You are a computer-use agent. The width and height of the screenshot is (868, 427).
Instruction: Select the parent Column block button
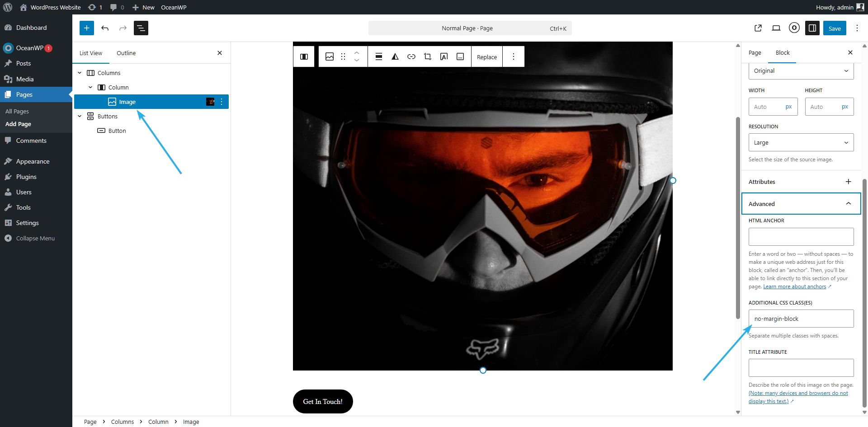coord(304,56)
